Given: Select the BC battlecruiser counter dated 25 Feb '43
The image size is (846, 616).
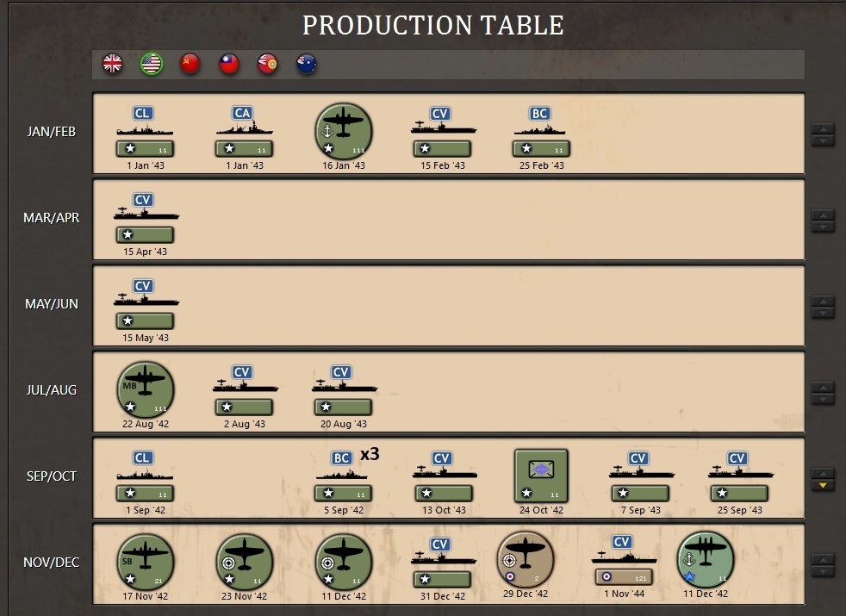Looking at the screenshot, I should pyautogui.click(x=540, y=129).
